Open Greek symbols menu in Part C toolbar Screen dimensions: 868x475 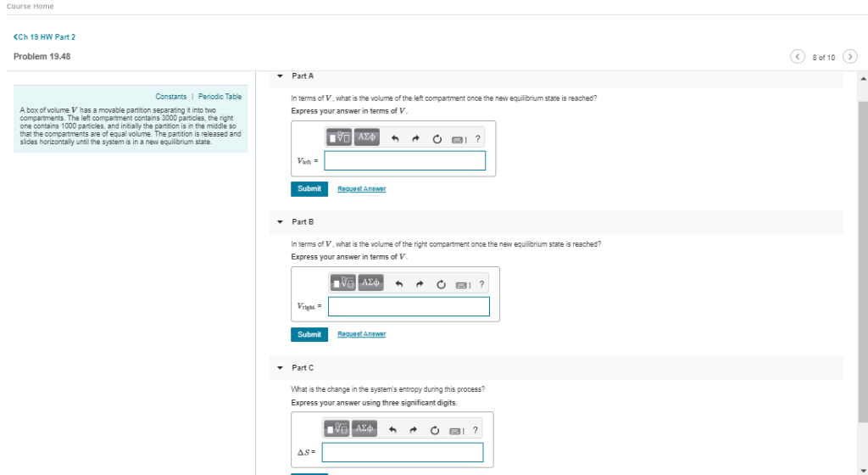click(364, 428)
